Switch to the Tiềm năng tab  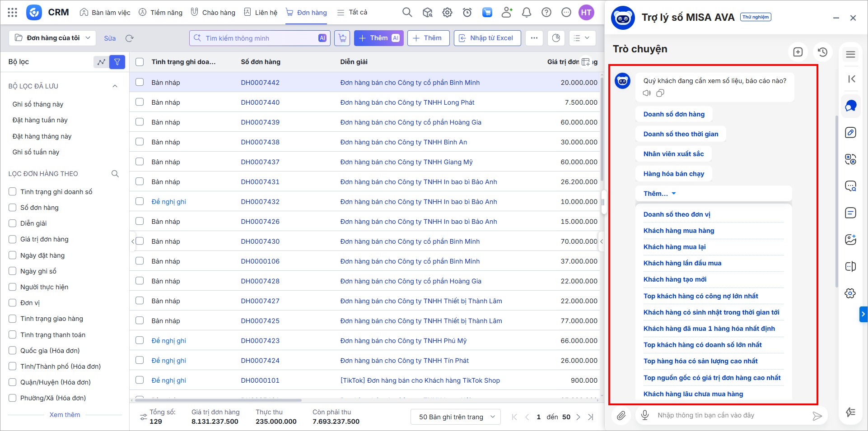point(161,13)
